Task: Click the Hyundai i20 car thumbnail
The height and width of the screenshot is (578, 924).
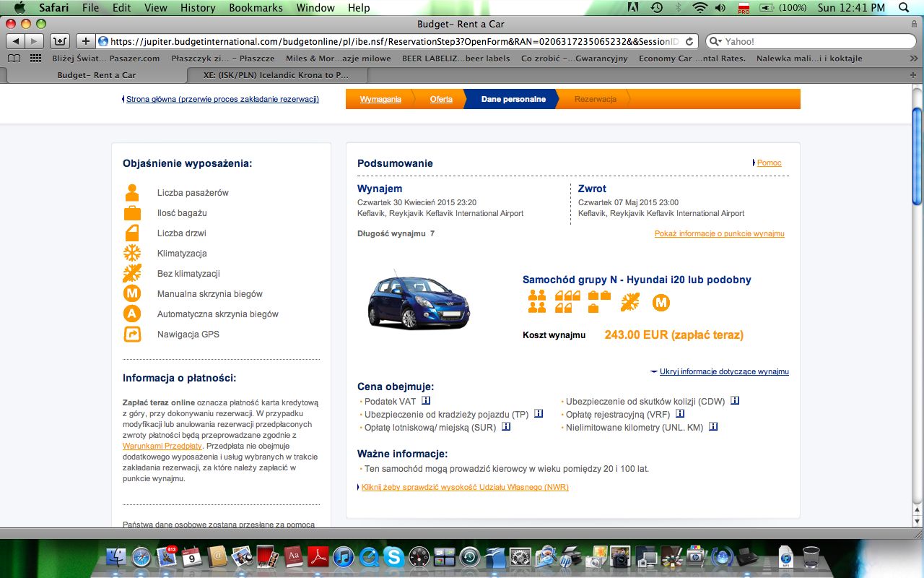Action: (x=419, y=300)
